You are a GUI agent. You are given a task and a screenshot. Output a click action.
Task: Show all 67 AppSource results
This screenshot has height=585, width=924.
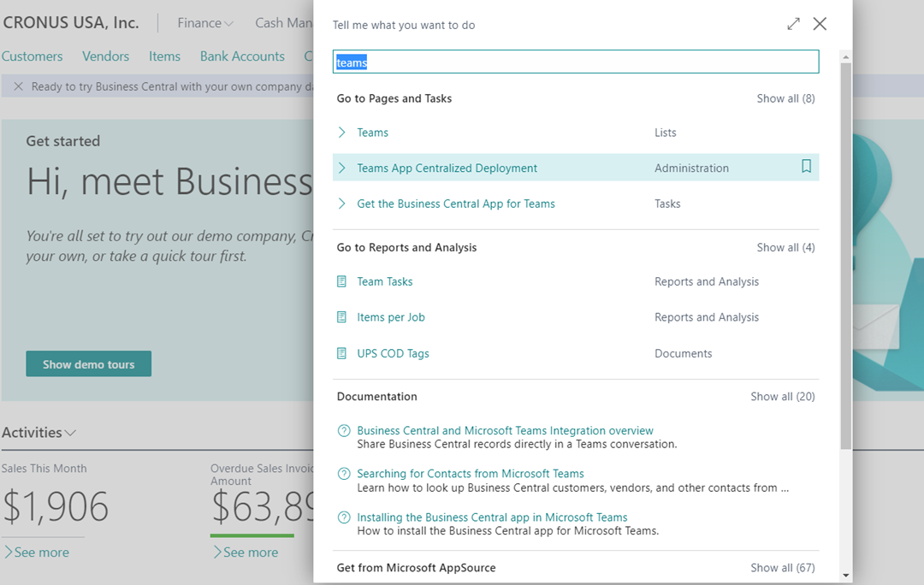(783, 568)
